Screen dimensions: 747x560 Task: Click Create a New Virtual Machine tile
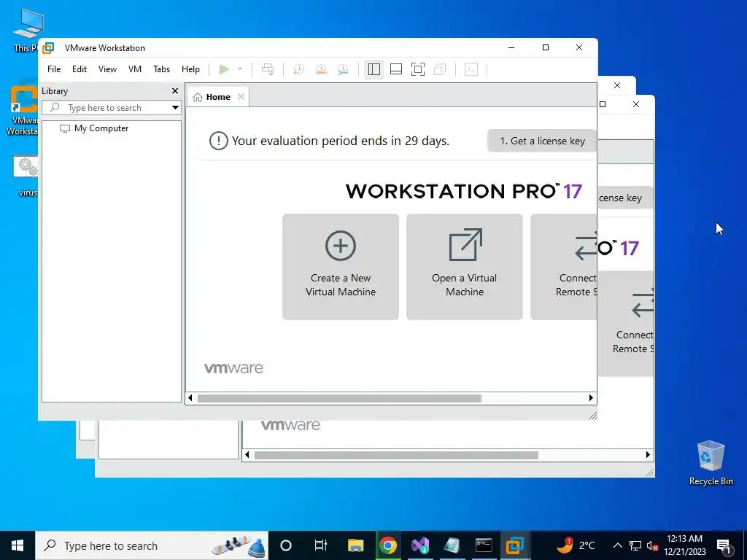(x=341, y=267)
